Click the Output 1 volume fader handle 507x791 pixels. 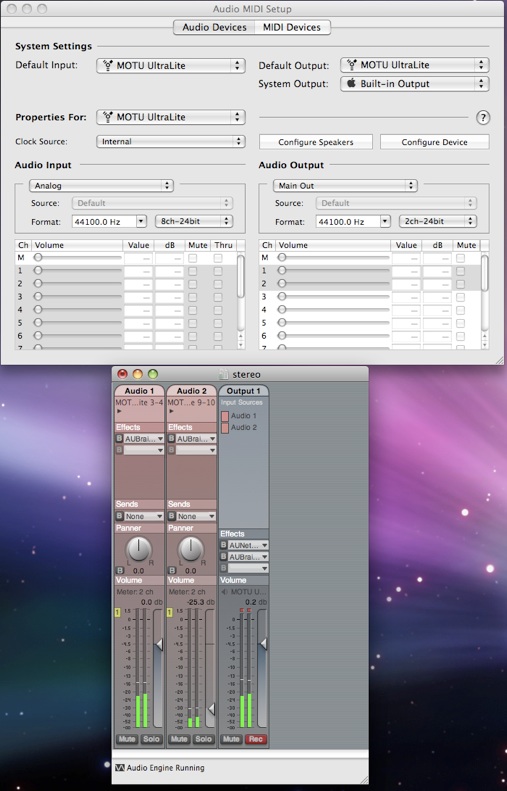(x=263, y=644)
